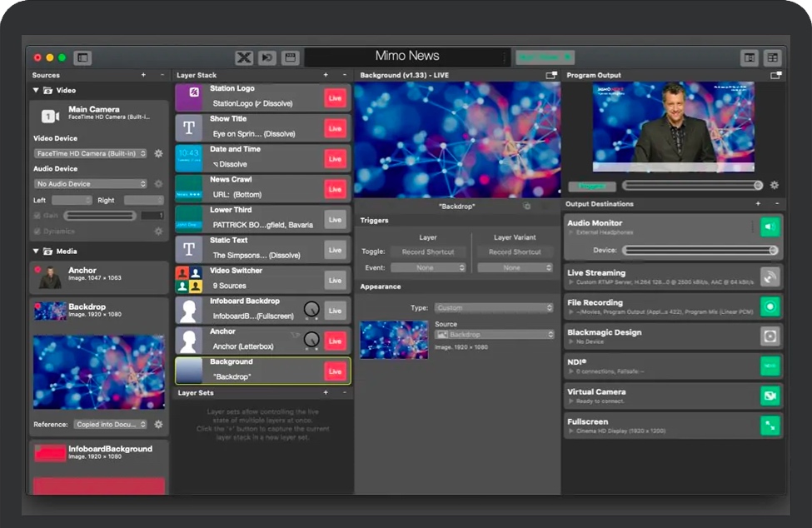Pop out the Program Output preview window

pyautogui.click(x=775, y=76)
